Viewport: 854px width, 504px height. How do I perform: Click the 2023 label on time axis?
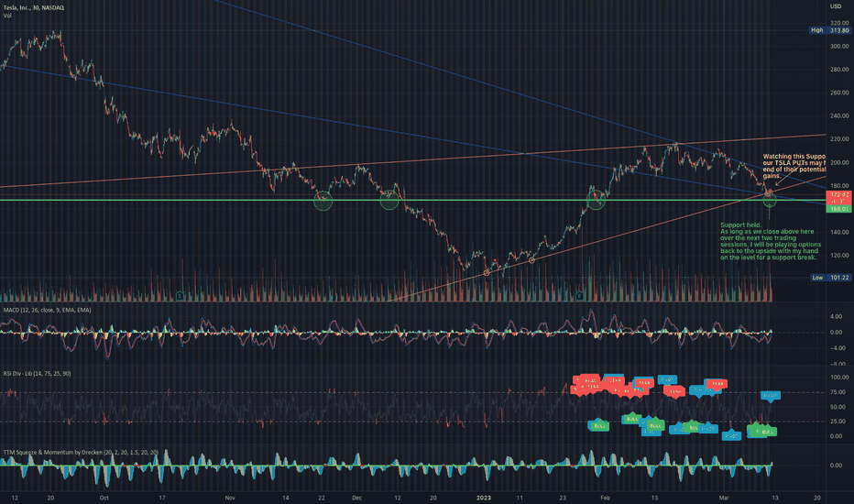pyautogui.click(x=484, y=498)
